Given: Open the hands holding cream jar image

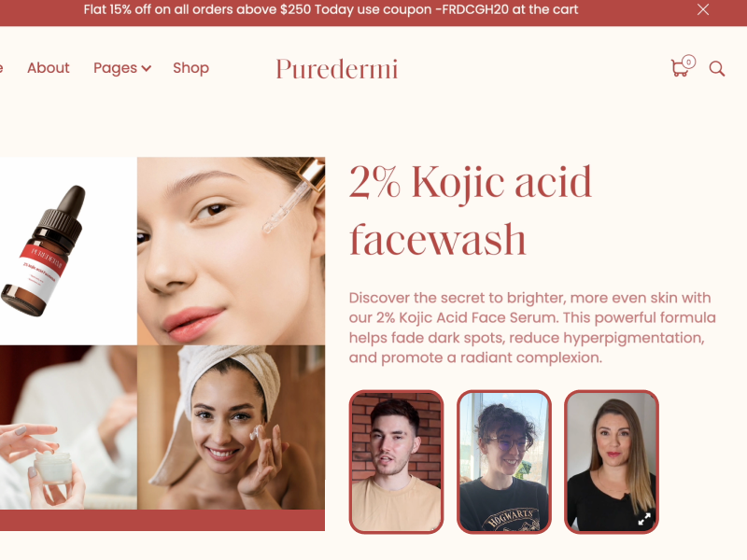Looking at the screenshot, I should (68, 427).
